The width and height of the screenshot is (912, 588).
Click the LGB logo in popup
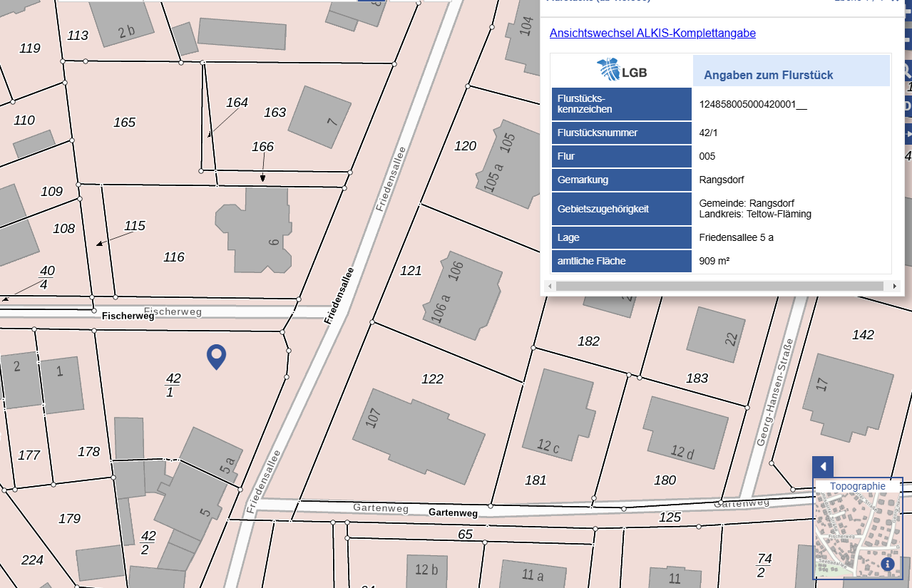point(622,71)
